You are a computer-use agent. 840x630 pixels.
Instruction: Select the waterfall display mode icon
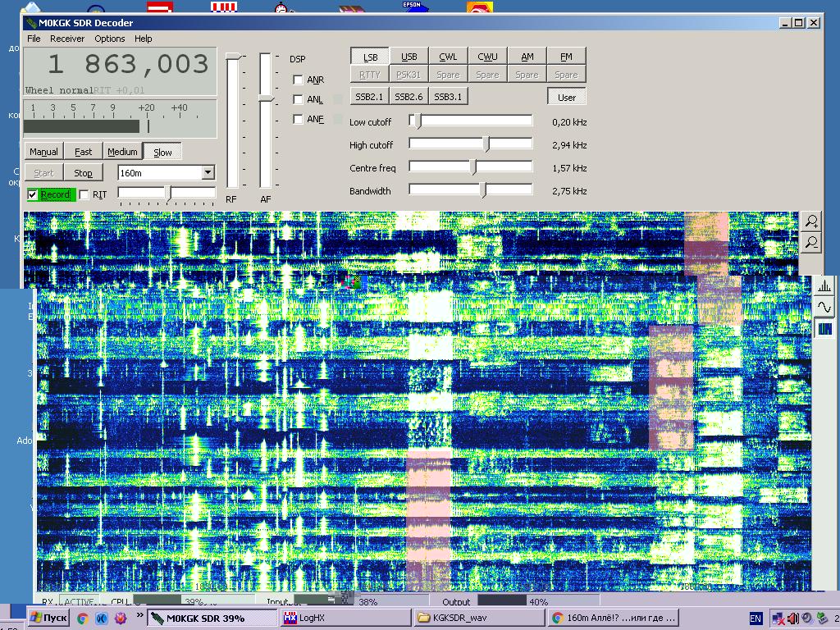824,329
